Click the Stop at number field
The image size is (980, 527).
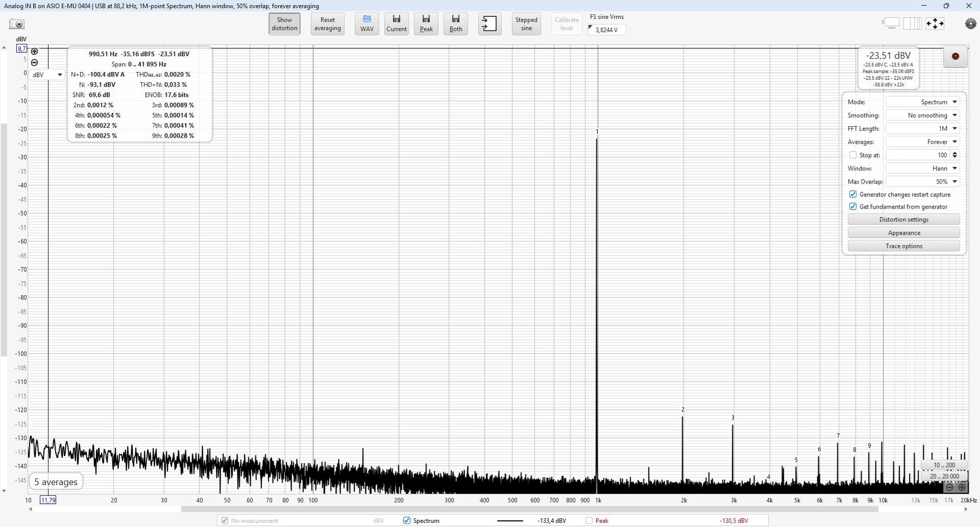pyautogui.click(x=918, y=155)
